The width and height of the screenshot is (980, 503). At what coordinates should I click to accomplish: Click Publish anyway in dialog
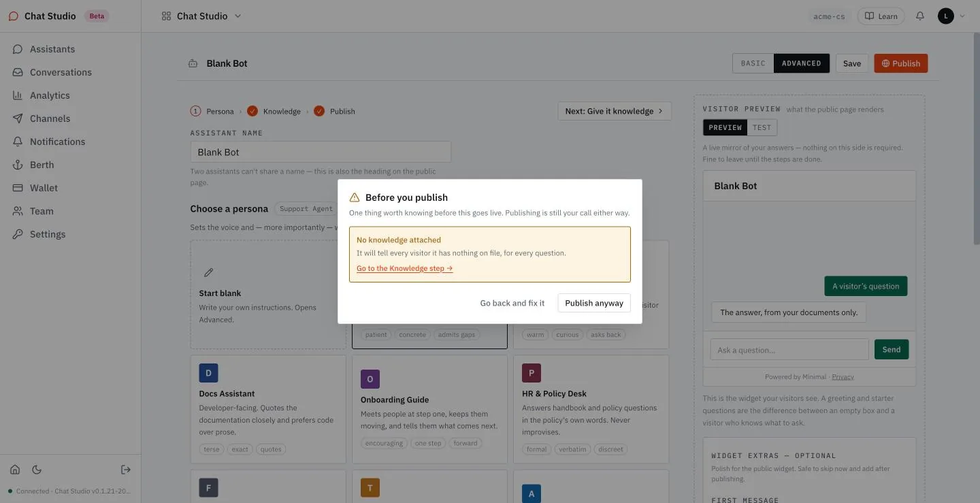(594, 303)
